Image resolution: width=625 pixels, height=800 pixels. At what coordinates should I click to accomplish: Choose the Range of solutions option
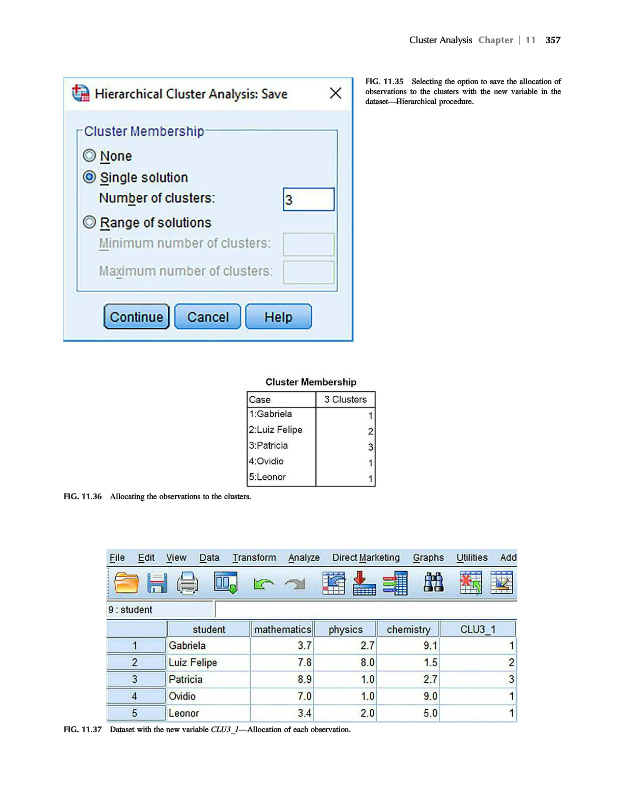pos(91,222)
